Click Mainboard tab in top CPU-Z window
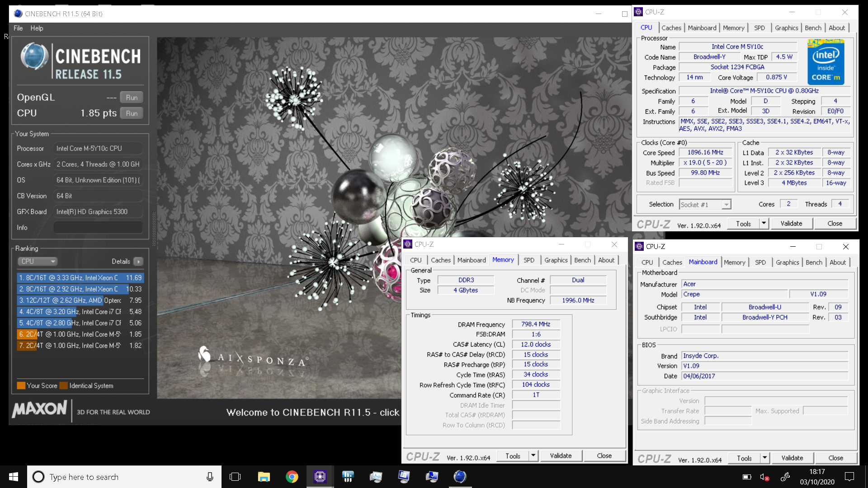The width and height of the screenshot is (868, 488). coord(702,28)
